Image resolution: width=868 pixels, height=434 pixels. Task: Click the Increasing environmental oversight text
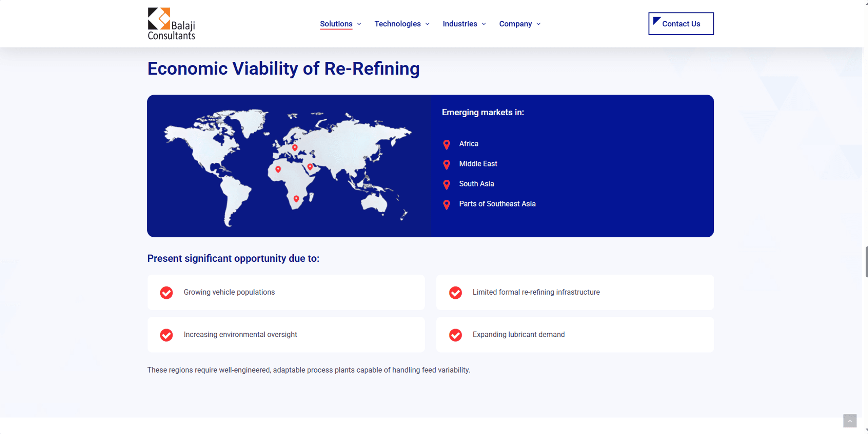click(240, 335)
